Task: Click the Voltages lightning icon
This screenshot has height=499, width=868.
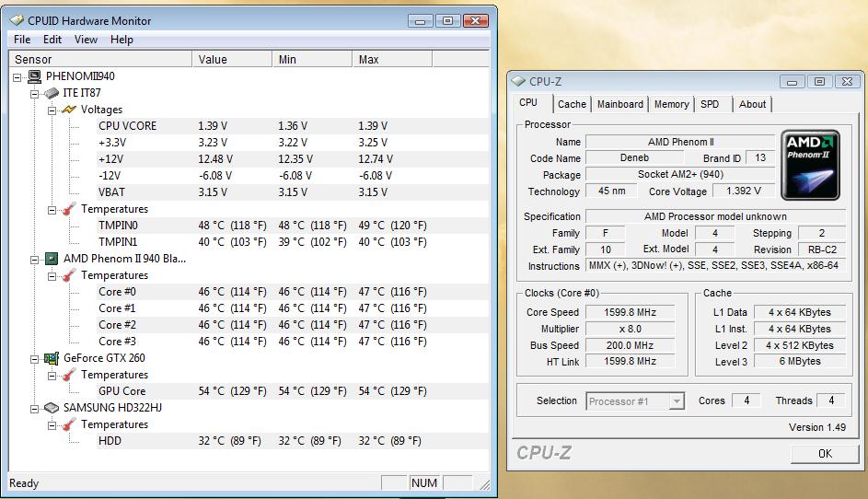Action: pyautogui.click(x=69, y=110)
